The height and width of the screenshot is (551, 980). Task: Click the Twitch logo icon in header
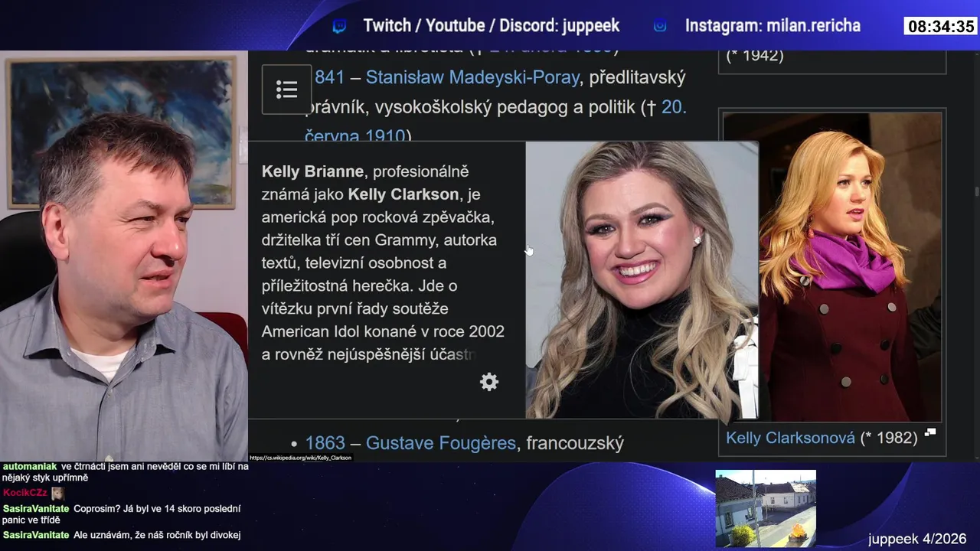(x=340, y=27)
